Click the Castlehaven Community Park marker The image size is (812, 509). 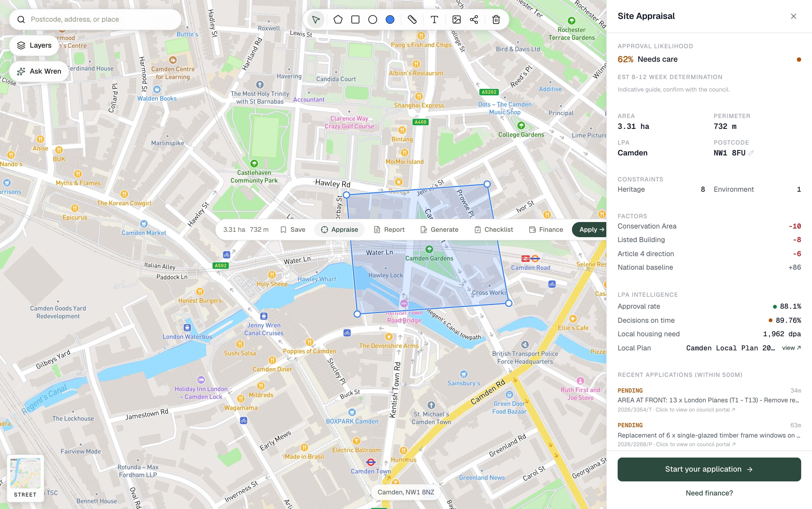(x=254, y=164)
